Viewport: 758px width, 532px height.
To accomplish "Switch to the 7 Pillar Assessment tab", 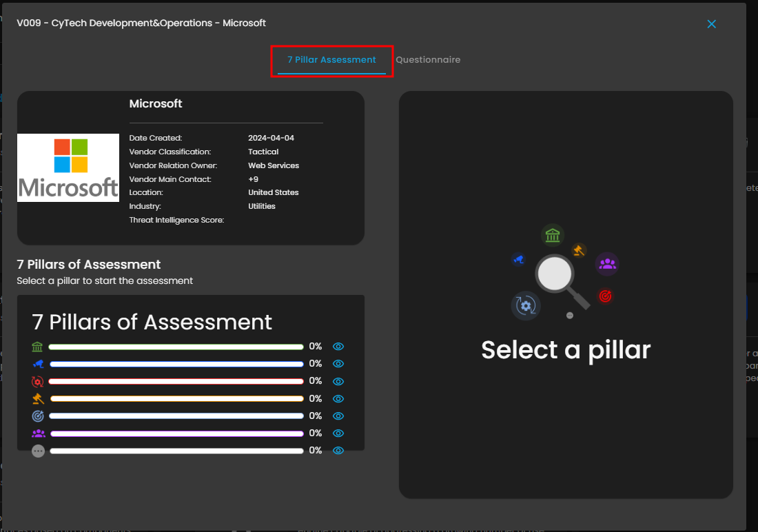I will point(331,60).
